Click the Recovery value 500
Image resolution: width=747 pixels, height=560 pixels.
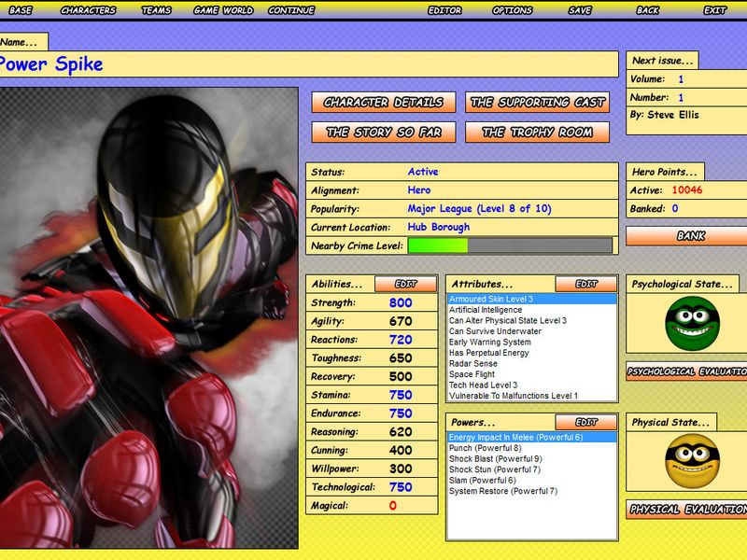(x=401, y=377)
